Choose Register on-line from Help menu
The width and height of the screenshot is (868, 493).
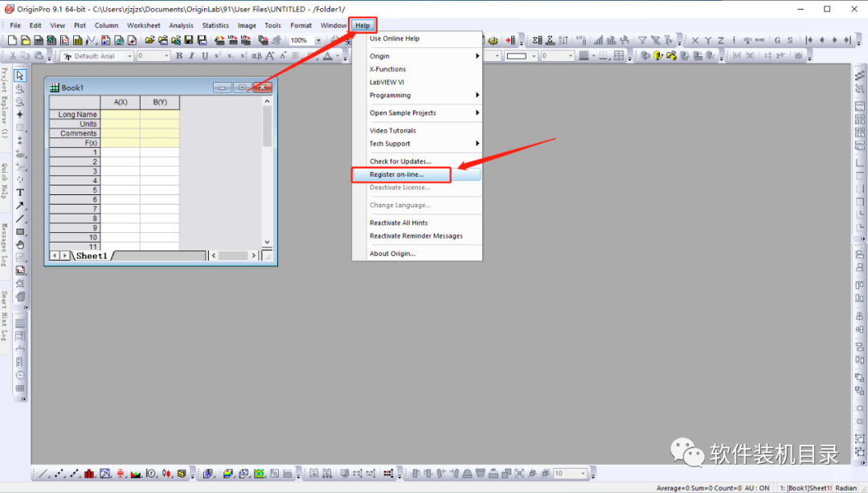pos(417,174)
